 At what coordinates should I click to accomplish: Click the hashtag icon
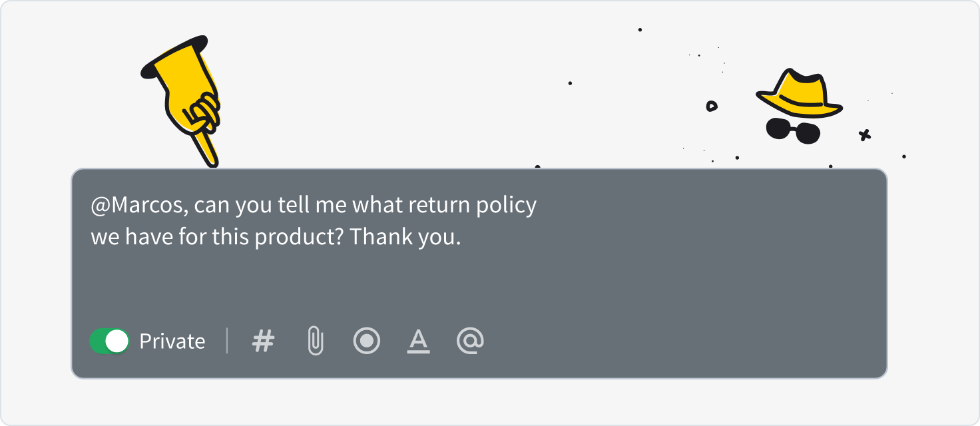(x=263, y=341)
